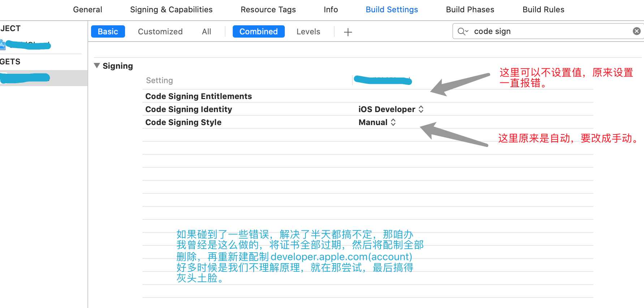This screenshot has height=308, width=644.
Task: Select the Basic filter
Action: coord(108,31)
